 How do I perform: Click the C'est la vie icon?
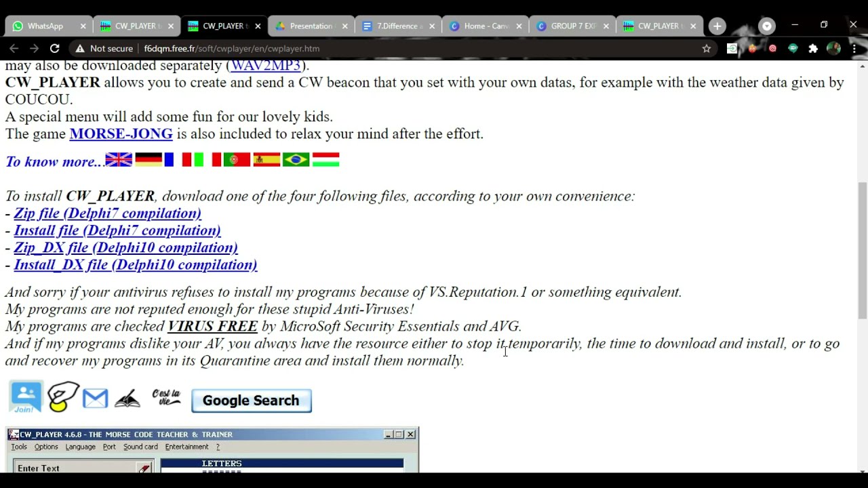pyautogui.click(x=166, y=397)
